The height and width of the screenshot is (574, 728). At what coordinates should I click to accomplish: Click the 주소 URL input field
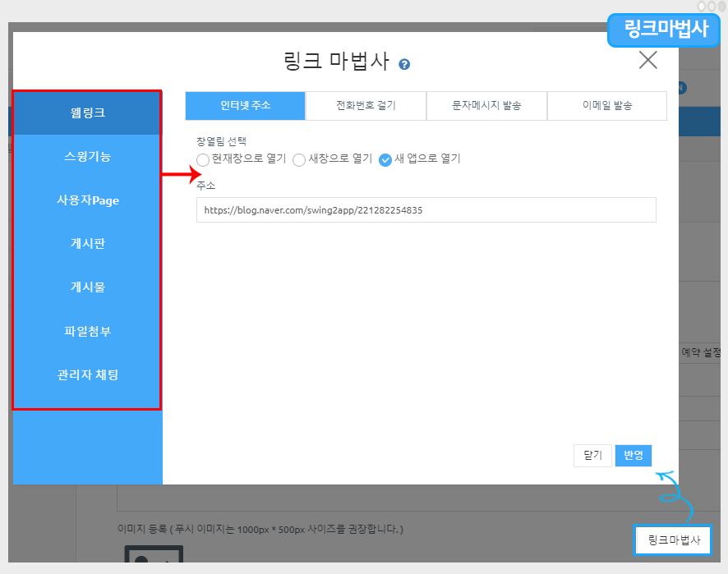pyautogui.click(x=426, y=210)
